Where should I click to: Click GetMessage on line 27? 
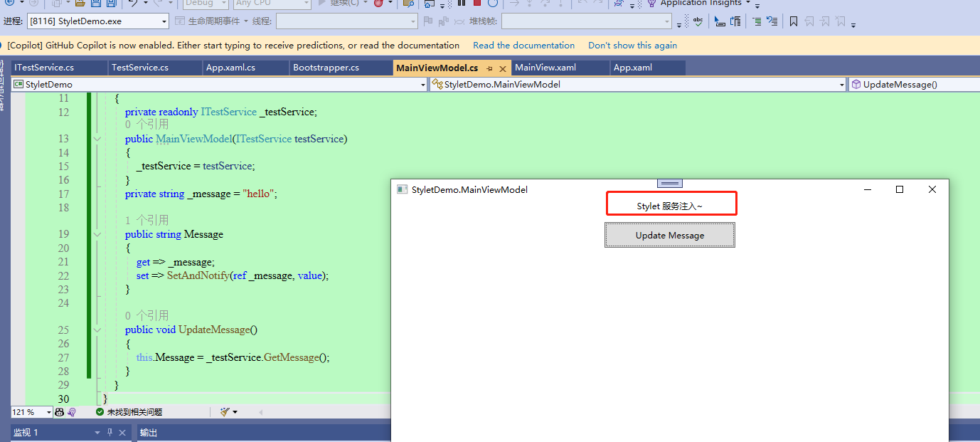pos(292,357)
